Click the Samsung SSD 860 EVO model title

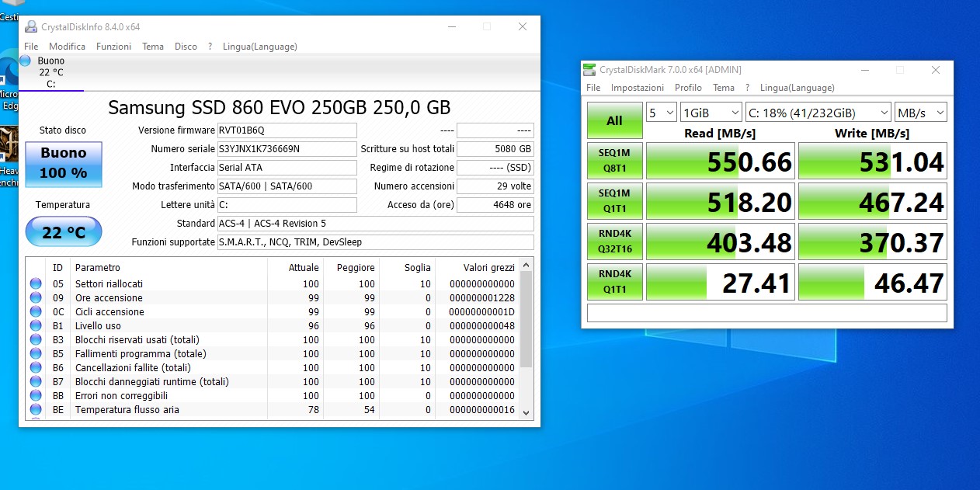pyautogui.click(x=279, y=107)
